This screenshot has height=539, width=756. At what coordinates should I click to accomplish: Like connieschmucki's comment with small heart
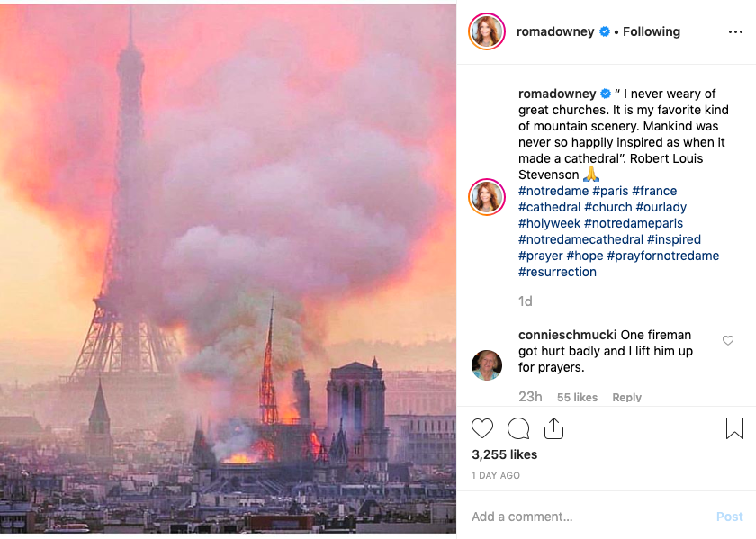[x=728, y=340]
